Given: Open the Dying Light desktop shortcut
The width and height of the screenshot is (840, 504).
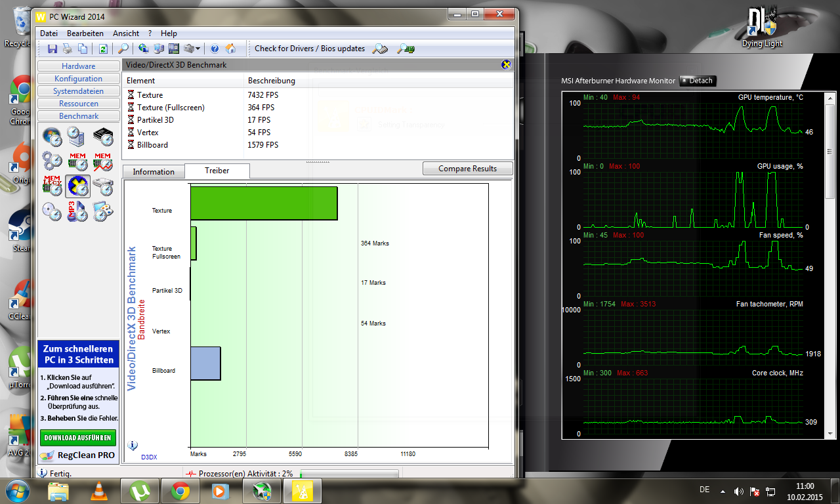Looking at the screenshot, I should tap(762, 27).
